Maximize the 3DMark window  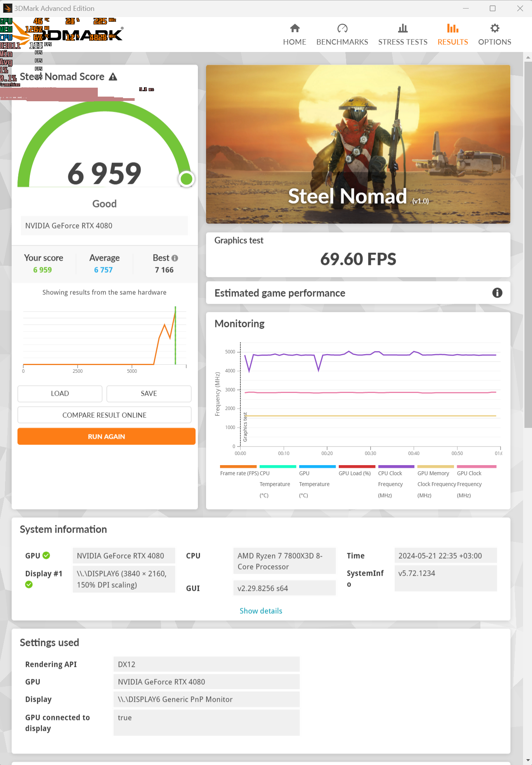pyautogui.click(x=492, y=8)
